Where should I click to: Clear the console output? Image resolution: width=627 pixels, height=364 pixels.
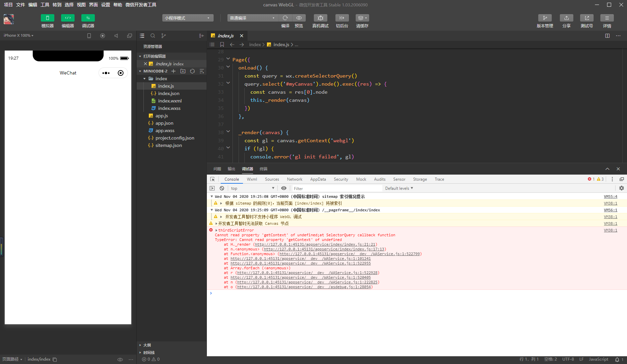coord(222,188)
